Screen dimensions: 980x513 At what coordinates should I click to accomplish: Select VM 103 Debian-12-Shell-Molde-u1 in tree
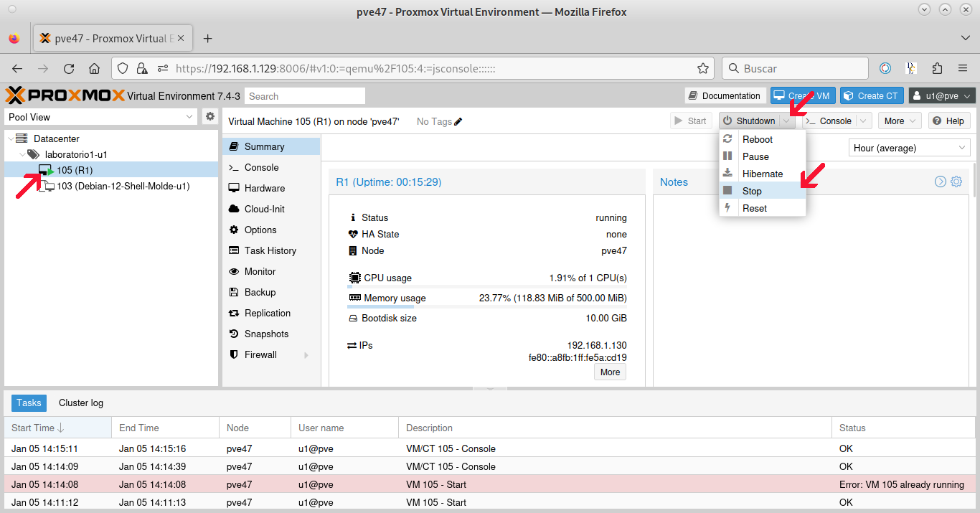pos(110,186)
